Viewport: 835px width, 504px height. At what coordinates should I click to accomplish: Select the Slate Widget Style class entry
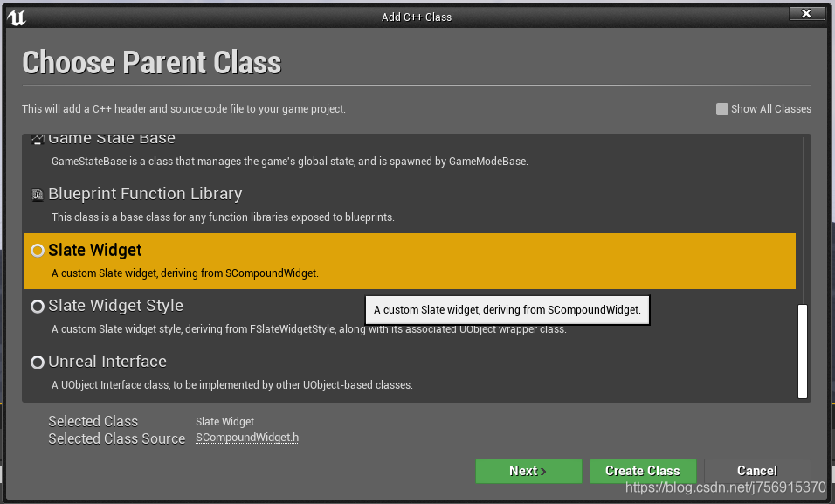[115, 306]
